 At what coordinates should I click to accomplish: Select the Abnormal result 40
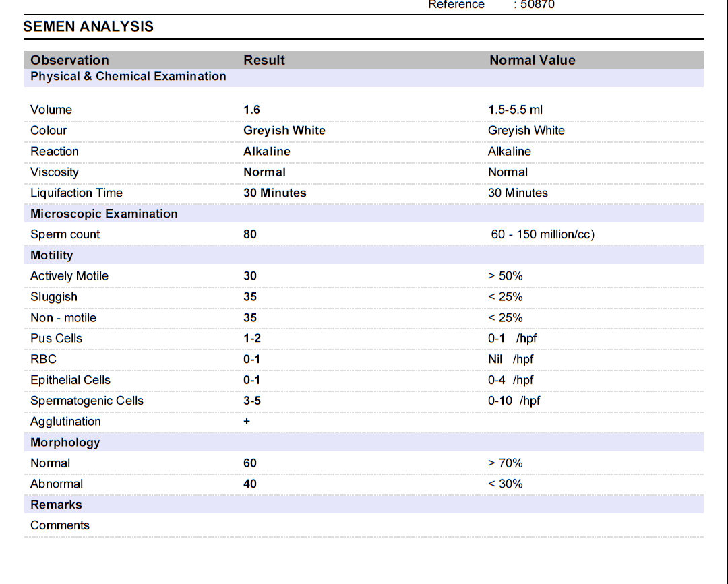coord(250,484)
